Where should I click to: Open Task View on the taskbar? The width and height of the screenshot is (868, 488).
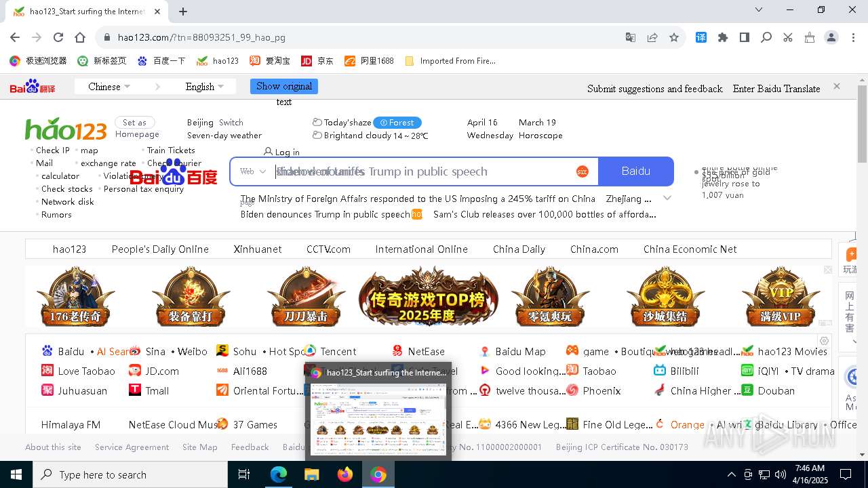point(244,474)
